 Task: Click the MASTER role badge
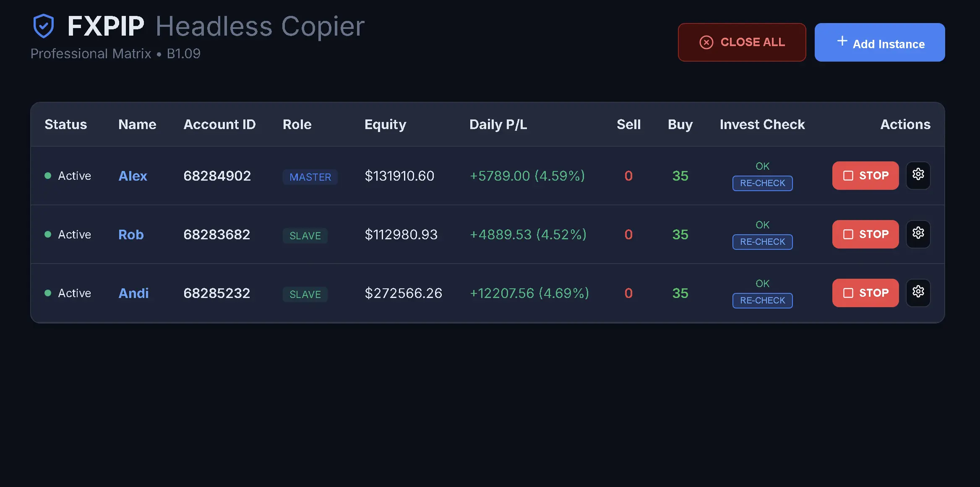[310, 177]
